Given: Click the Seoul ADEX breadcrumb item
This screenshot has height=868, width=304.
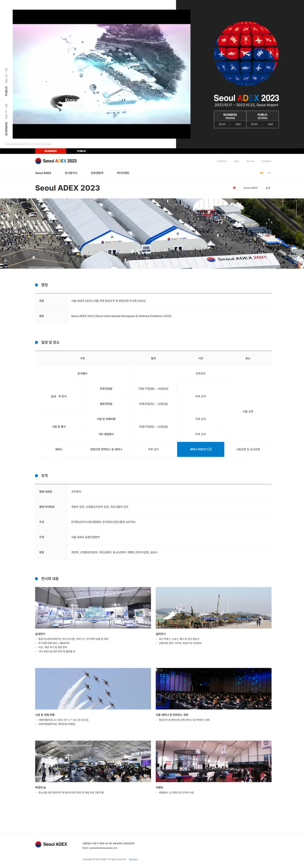Looking at the screenshot, I should (250, 188).
